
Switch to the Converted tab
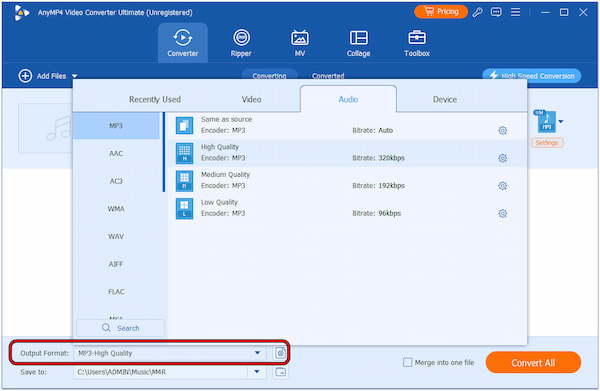coord(328,75)
